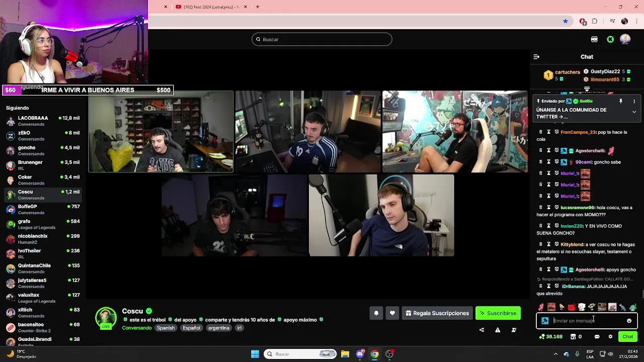This screenshot has width=644, height=362.
Task: Click the report warning triangle icon
Action: click(498, 330)
